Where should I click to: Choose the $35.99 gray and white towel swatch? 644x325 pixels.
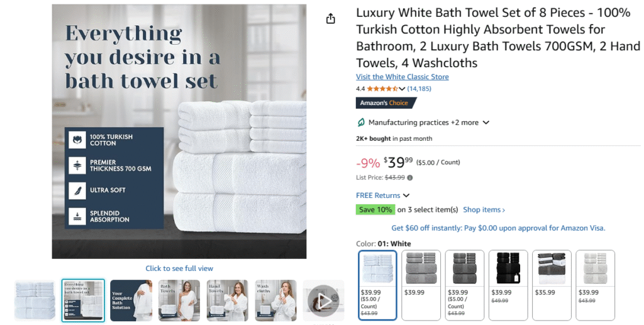point(552,285)
